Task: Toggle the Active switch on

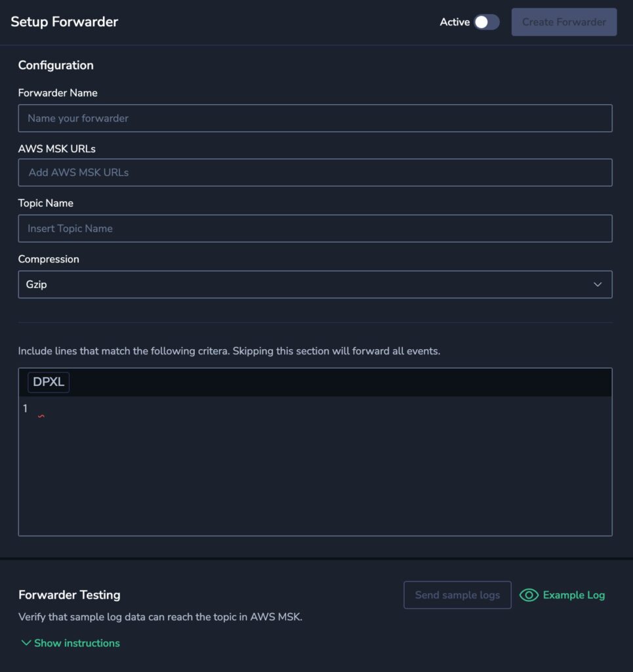Action: [487, 22]
